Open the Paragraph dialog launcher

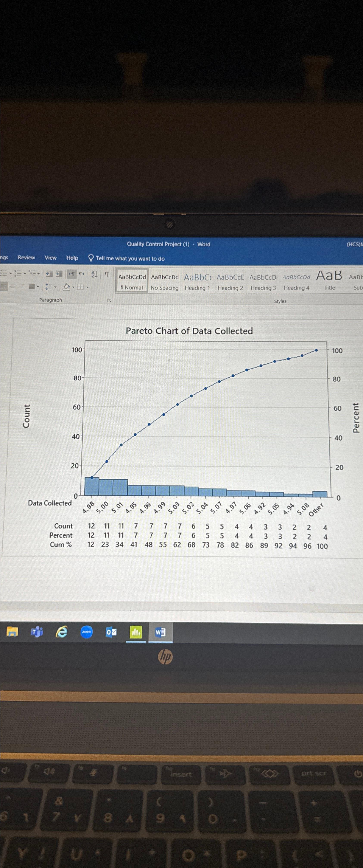pyautogui.click(x=109, y=300)
